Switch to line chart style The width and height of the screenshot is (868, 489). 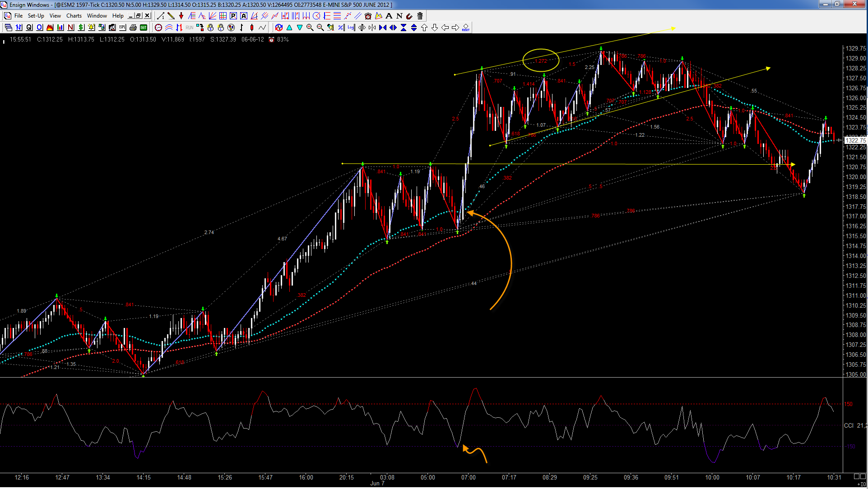tap(262, 28)
